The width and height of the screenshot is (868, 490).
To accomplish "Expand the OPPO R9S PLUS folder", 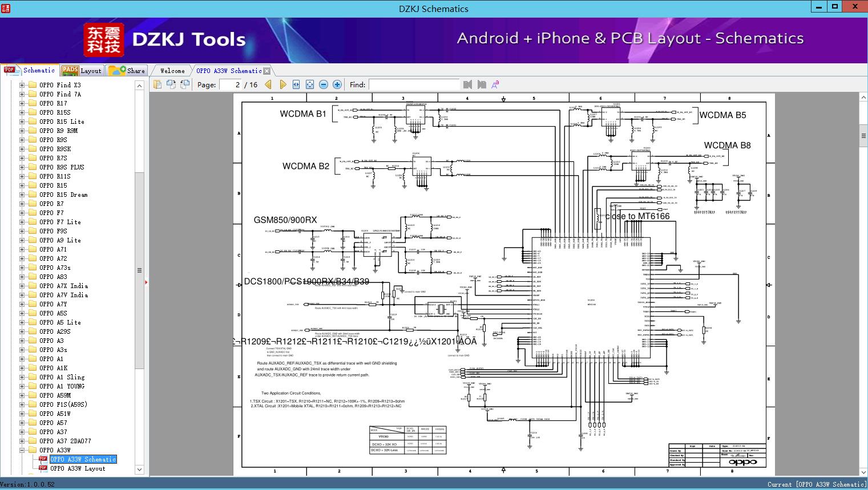I will 22,167.
